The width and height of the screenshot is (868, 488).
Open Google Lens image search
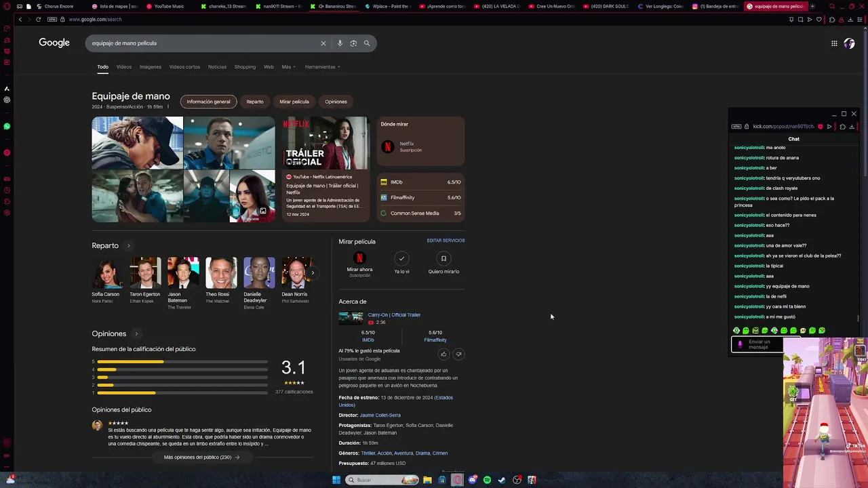click(353, 43)
